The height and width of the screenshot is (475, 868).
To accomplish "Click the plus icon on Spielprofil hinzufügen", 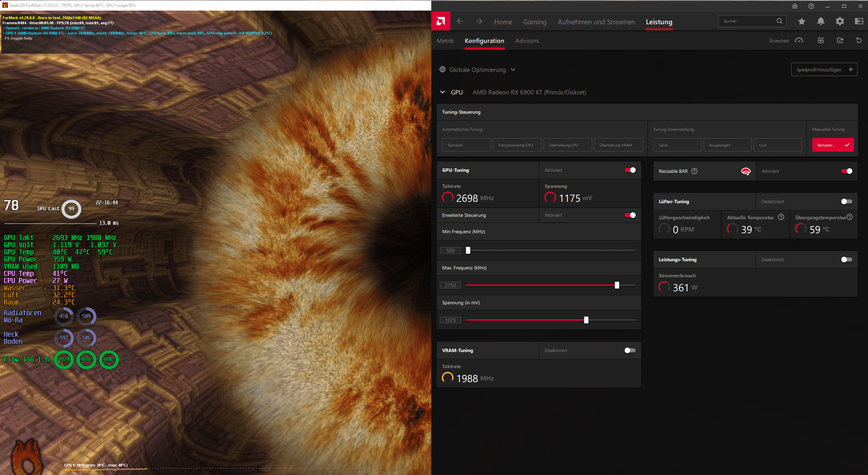I will coord(851,69).
